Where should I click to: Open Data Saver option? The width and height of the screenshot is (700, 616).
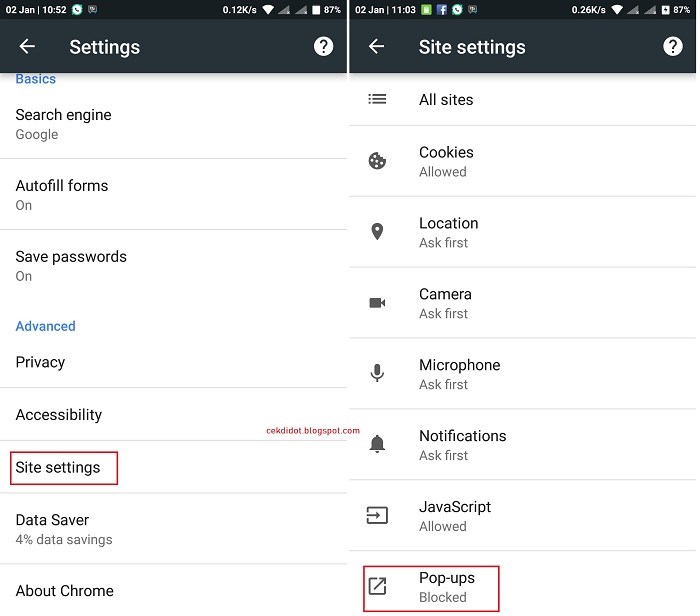173,529
